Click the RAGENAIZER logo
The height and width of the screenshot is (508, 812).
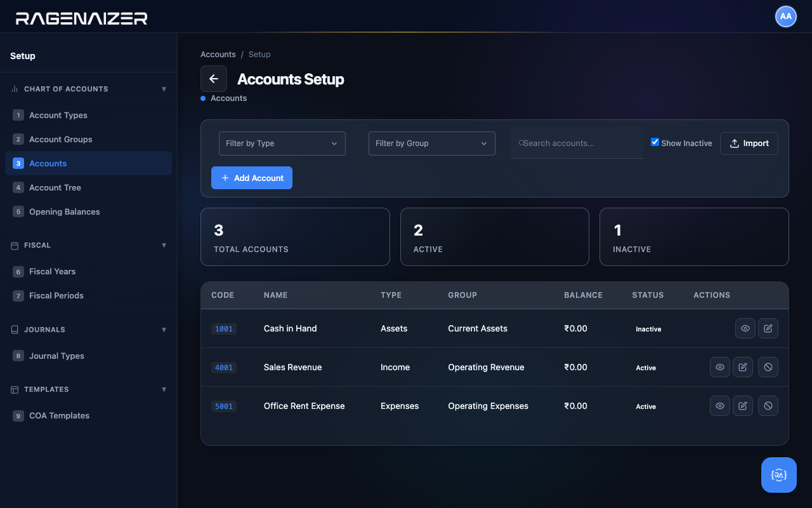82,18
